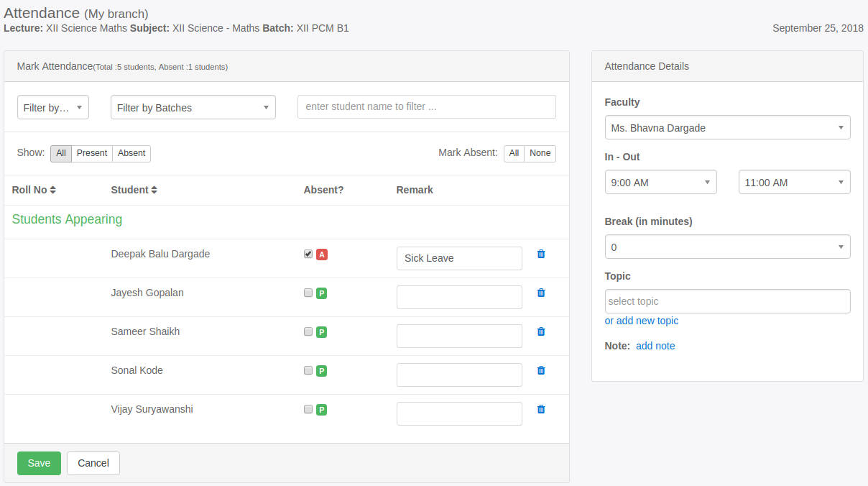Open the Faculty dropdown showing Ms. Bhavna Dargade
The height and width of the screenshot is (486, 868).
tap(727, 127)
